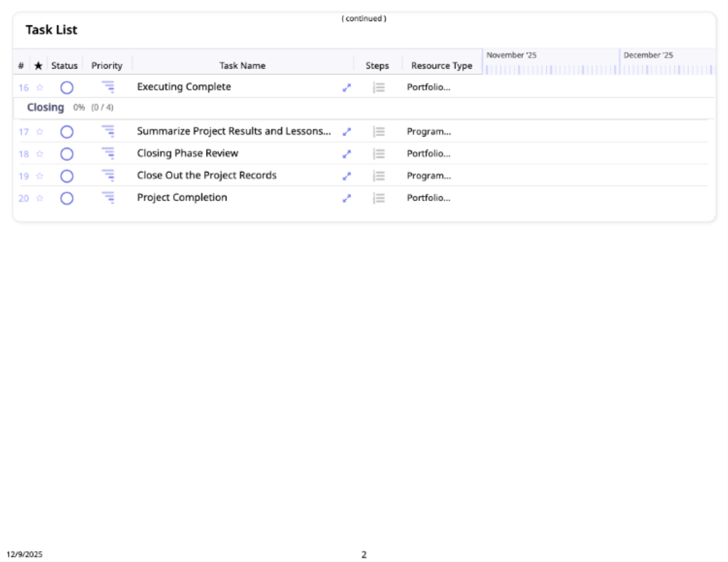Screen dimensions: 728x562
Task: Open the Summarize Project Results and Lessons task
Action: pyautogui.click(x=233, y=131)
